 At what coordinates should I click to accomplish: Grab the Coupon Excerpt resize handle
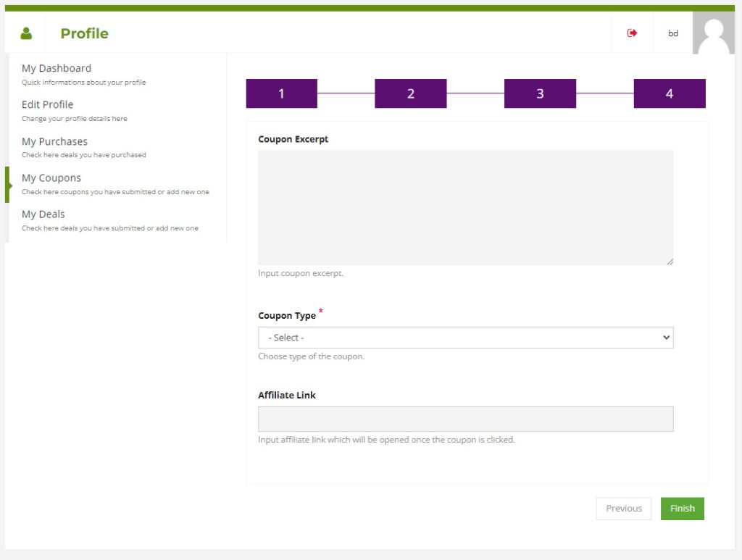(x=670, y=262)
